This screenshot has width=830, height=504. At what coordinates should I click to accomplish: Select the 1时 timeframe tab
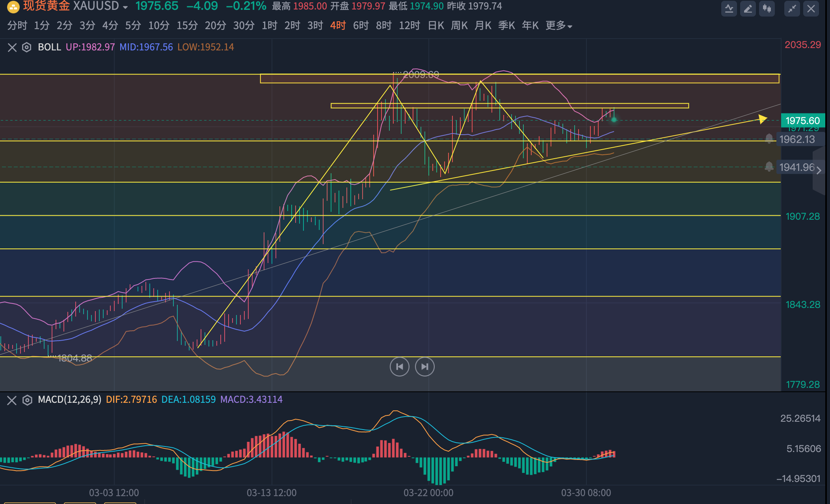[270, 26]
